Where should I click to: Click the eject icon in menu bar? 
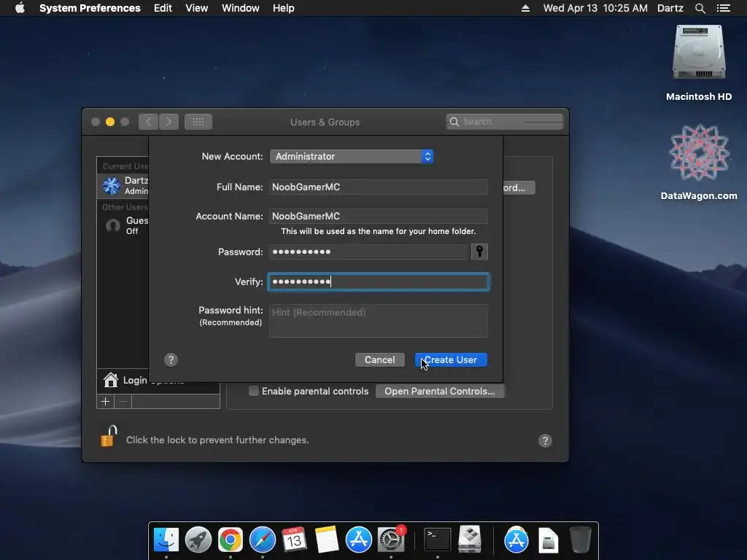point(525,8)
